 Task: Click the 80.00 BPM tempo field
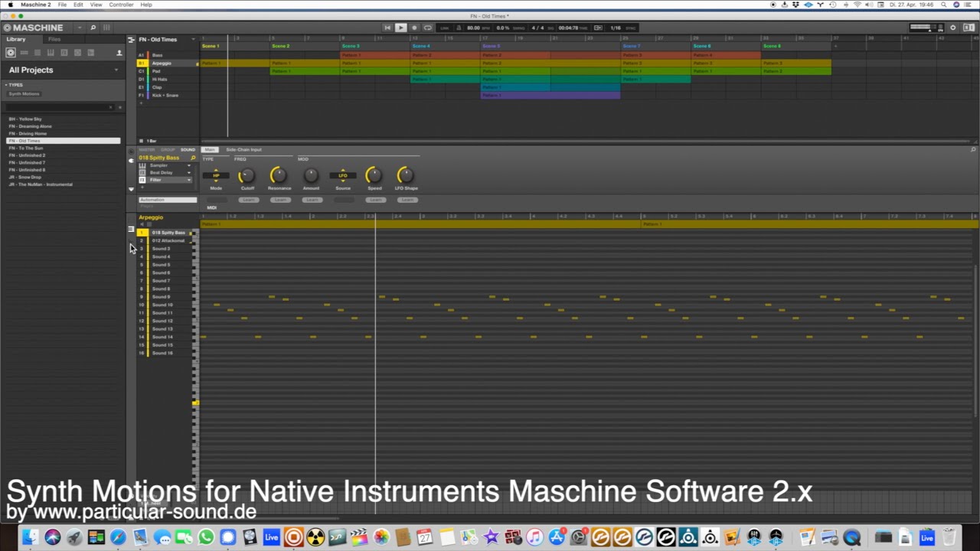pos(473,28)
